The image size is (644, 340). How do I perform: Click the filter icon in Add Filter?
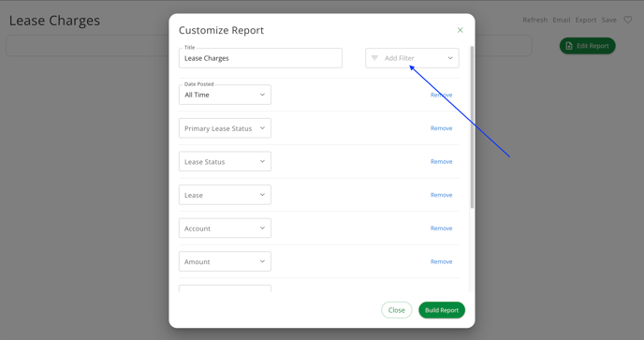(374, 58)
